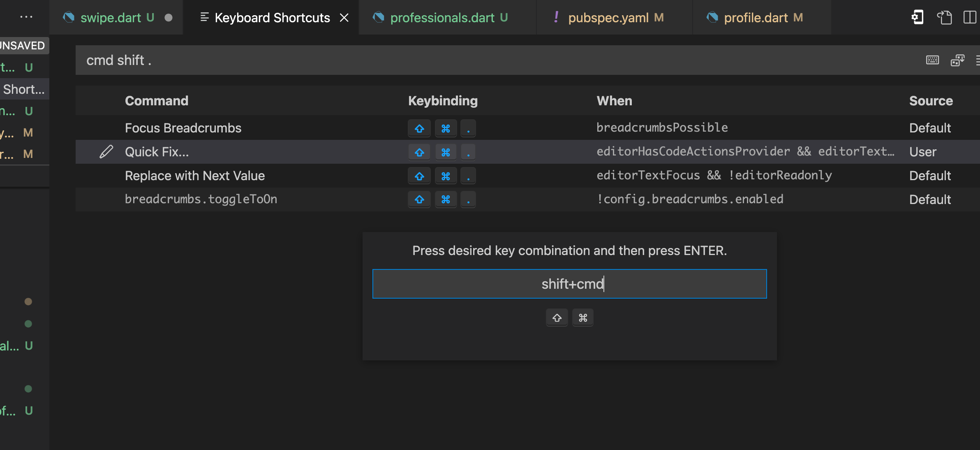Viewport: 980px width, 450px height.
Task: Click the key combination input box
Action: [569, 284]
